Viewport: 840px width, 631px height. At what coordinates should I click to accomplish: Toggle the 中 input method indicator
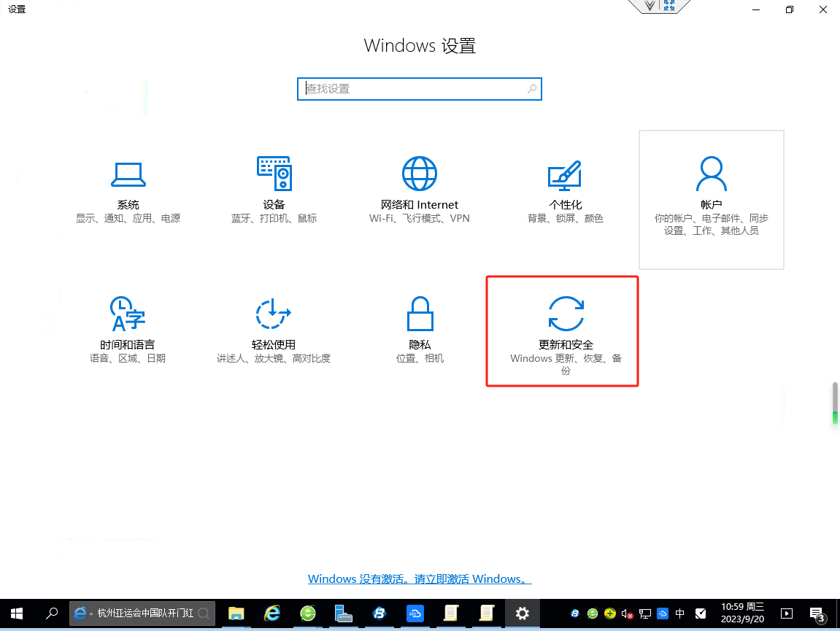click(x=680, y=614)
